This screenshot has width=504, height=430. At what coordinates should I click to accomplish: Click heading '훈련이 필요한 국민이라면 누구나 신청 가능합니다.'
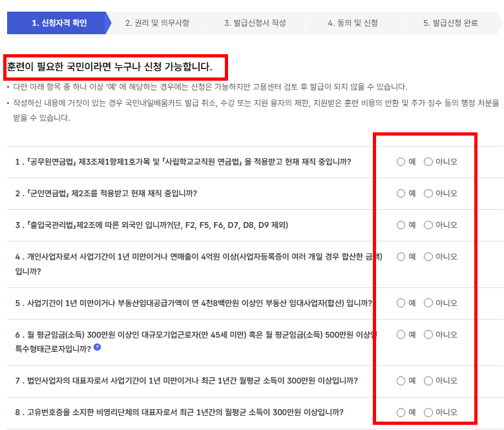coord(110,67)
